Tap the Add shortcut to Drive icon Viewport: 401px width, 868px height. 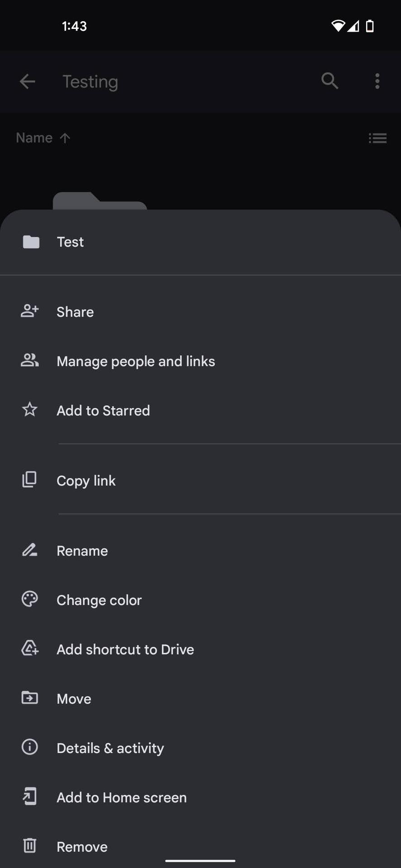coord(30,649)
